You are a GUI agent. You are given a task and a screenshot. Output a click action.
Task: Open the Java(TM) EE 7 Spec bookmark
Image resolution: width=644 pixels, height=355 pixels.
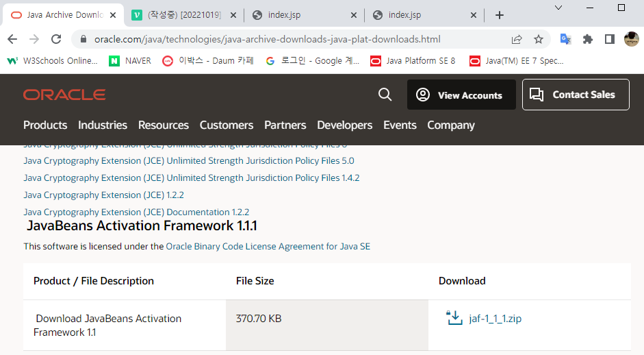(x=517, y=61)
